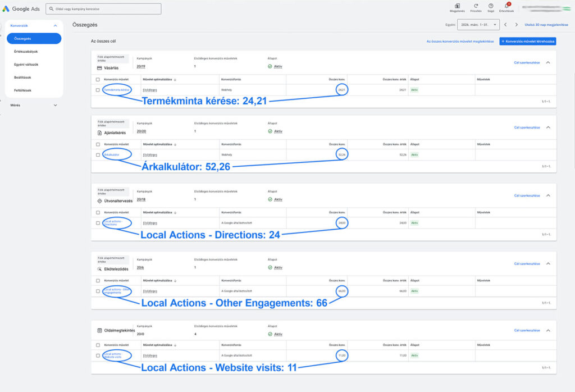The height and width of the screenshot is (392, 575).
Task: Click the Útvonaltervezés directions icon
Action: [99, 201]
